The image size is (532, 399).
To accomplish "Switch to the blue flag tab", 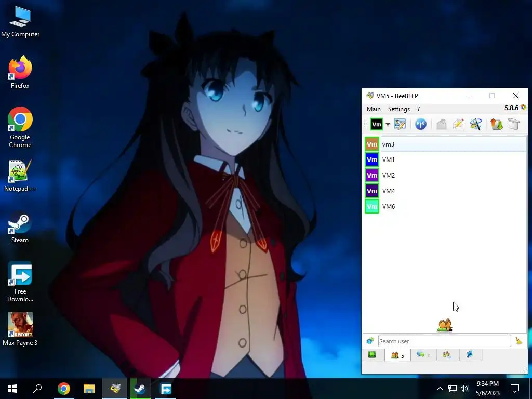I will pos(470,354).
